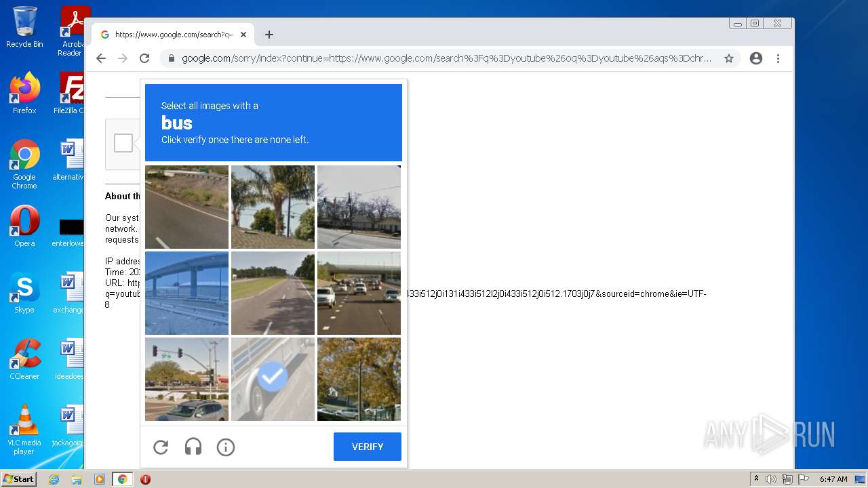Image resolution: width=868 pixels, height=488 pixels.
Task: Open the Chrome three-dot menu
Action: [778, 58]
